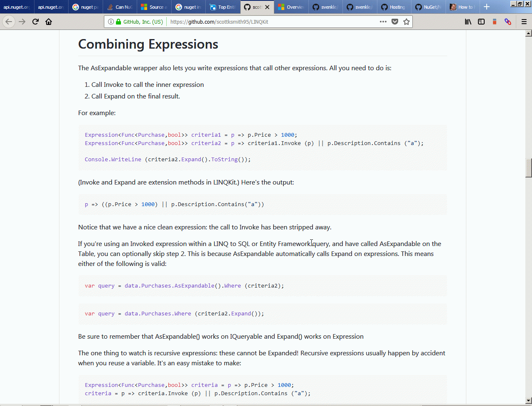Switch to the 'Top Enti' tab
The width and height of the screenshot is (532, 406).
[223, 7]
